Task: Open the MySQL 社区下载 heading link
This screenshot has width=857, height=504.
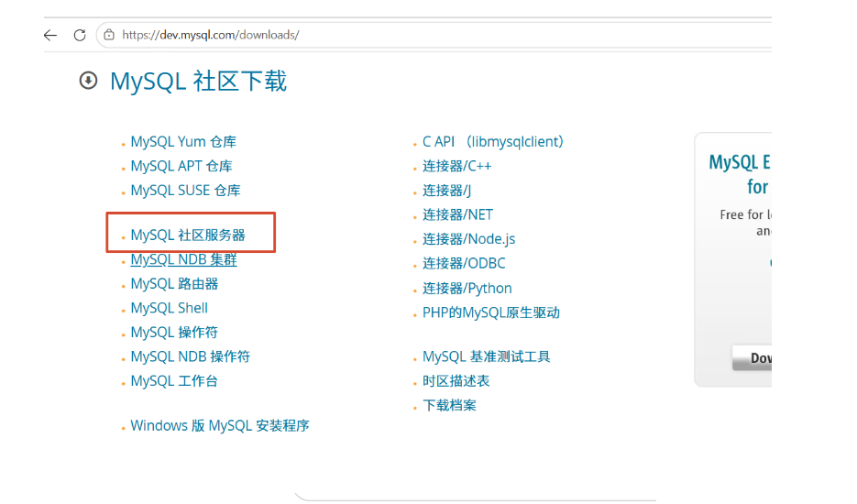Action: click(198, 81)
